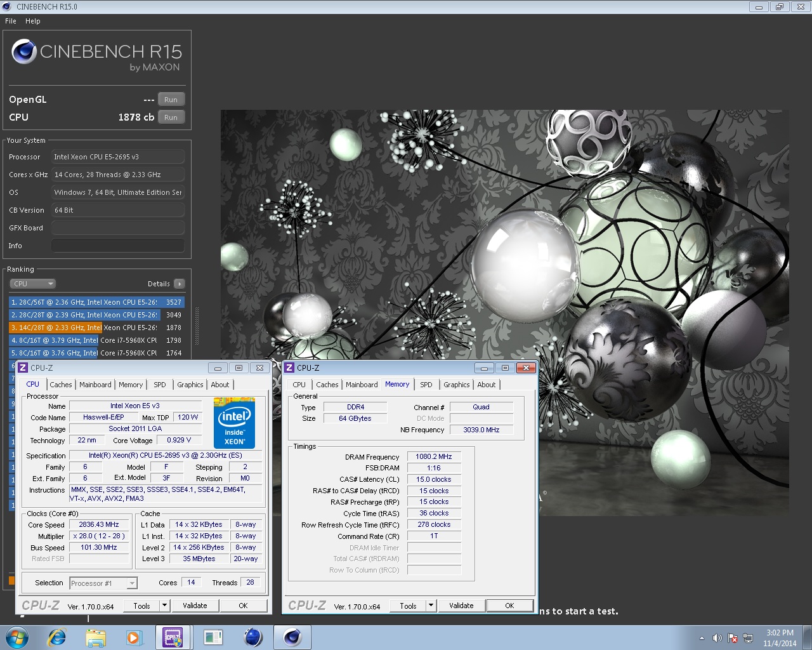Image resolution: width=812 pixels, height=650 pixels.
Task: Click the NB Frequency value 3039.0 MHz
Action: (x=481, y=430)
